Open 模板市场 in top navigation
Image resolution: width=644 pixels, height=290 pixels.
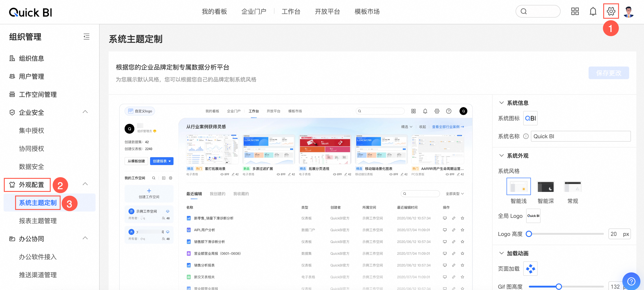tap(367, 12)
